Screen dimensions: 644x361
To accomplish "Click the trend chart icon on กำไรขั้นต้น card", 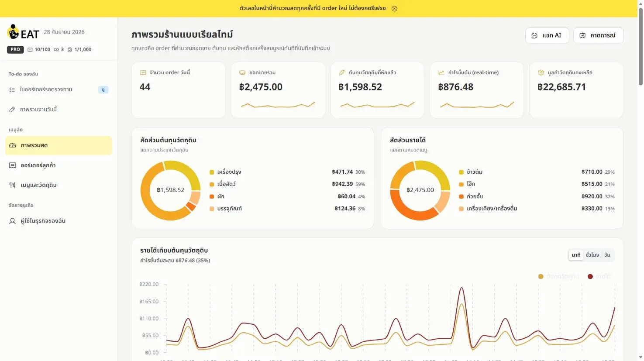I will point(441,72).
